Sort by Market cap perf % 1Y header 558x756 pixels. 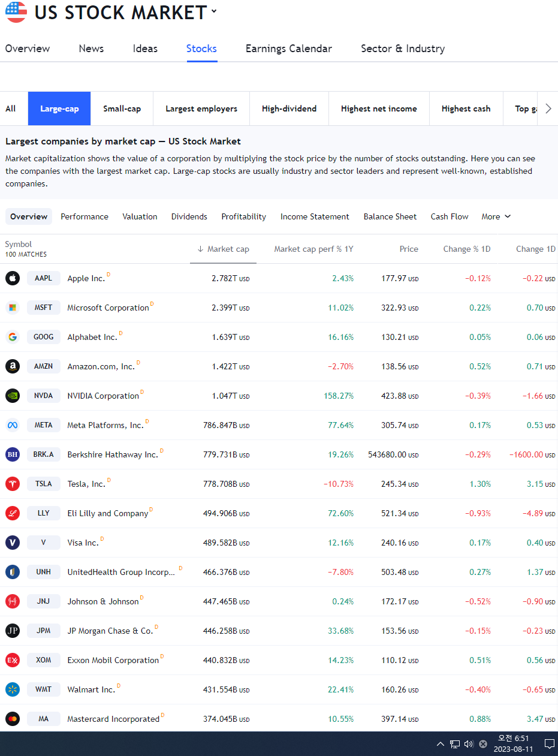[313, 249]
